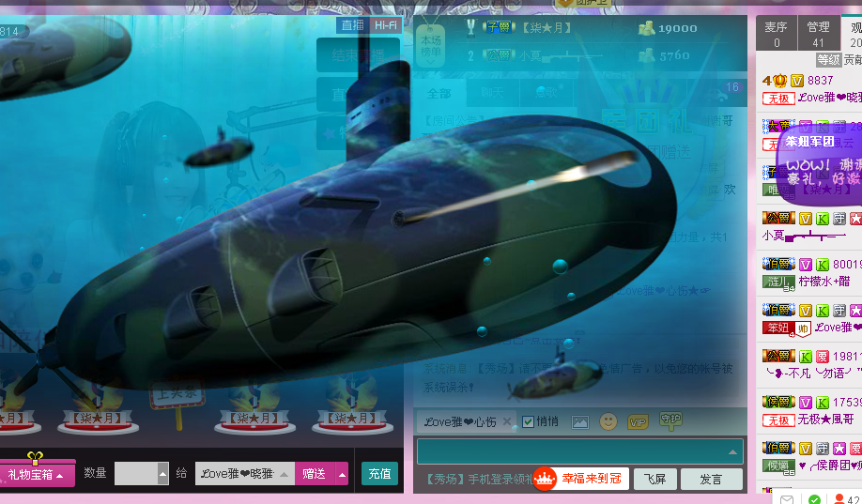
Task: Switch to the 麦序 queue tab
Action: point(776,34)
